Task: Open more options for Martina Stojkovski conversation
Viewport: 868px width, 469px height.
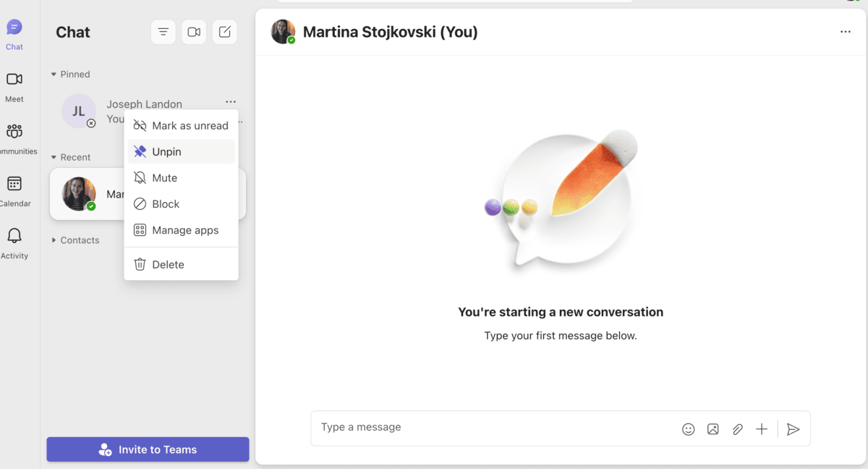Action: (845, 32)
